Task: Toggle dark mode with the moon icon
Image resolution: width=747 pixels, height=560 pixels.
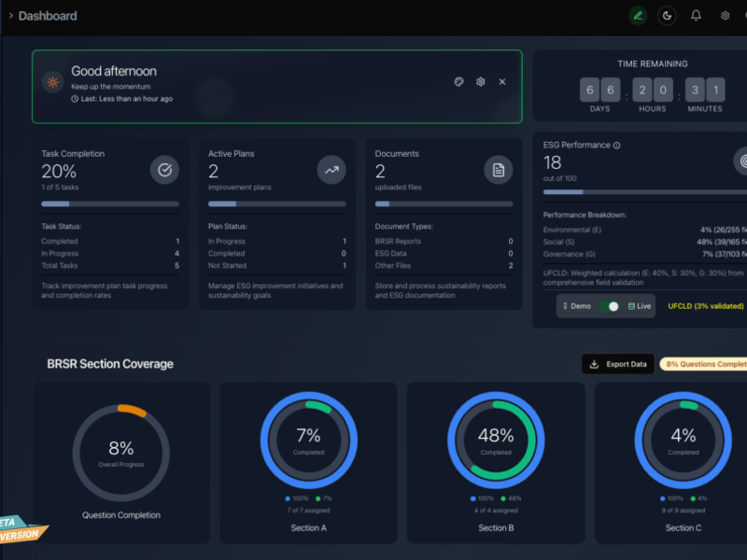Action: coord(667,15)
